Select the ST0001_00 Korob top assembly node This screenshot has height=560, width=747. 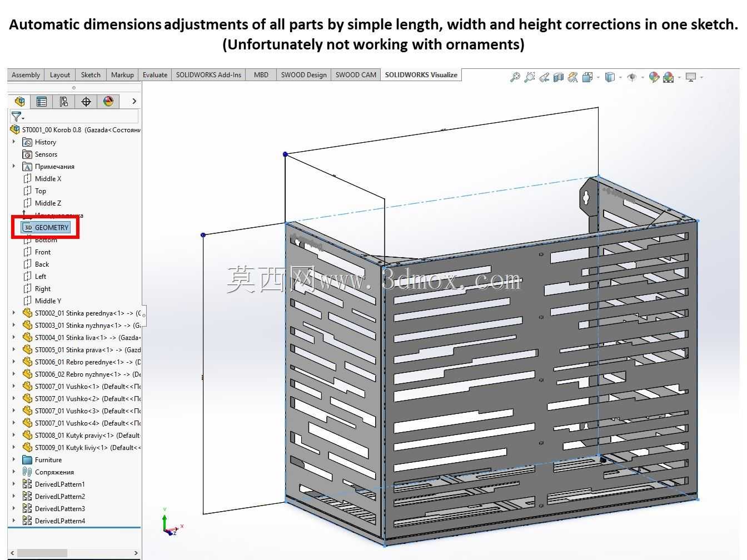[x=76, y=129]
